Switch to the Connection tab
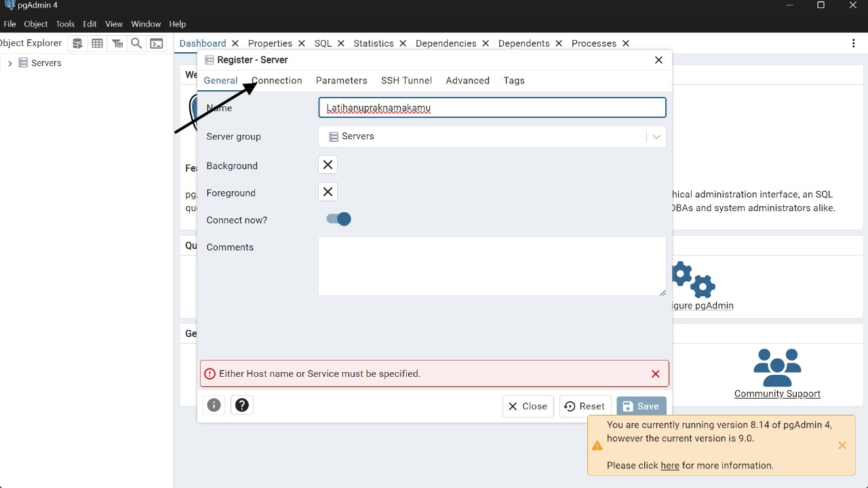Screen dimensions: 868x488 pyautogui.click(x=277, y=80)
